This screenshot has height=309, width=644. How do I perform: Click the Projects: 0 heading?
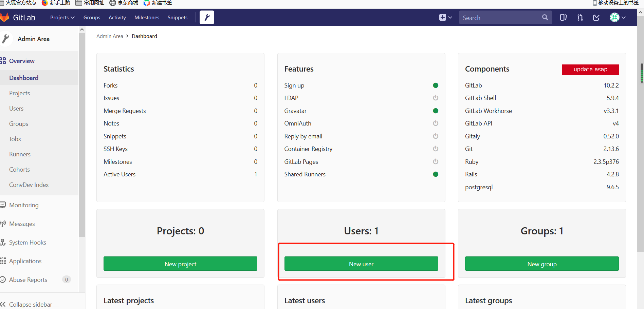(x=180, y=231)
